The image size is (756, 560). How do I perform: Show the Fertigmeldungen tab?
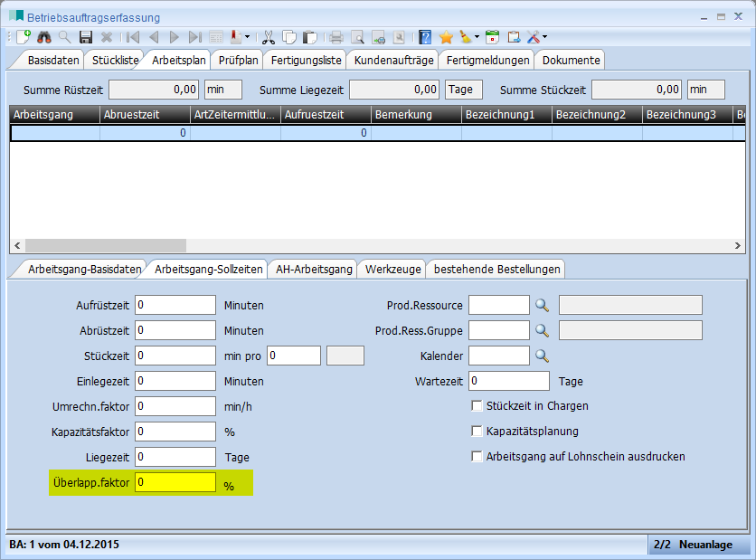tap(488, 61)
